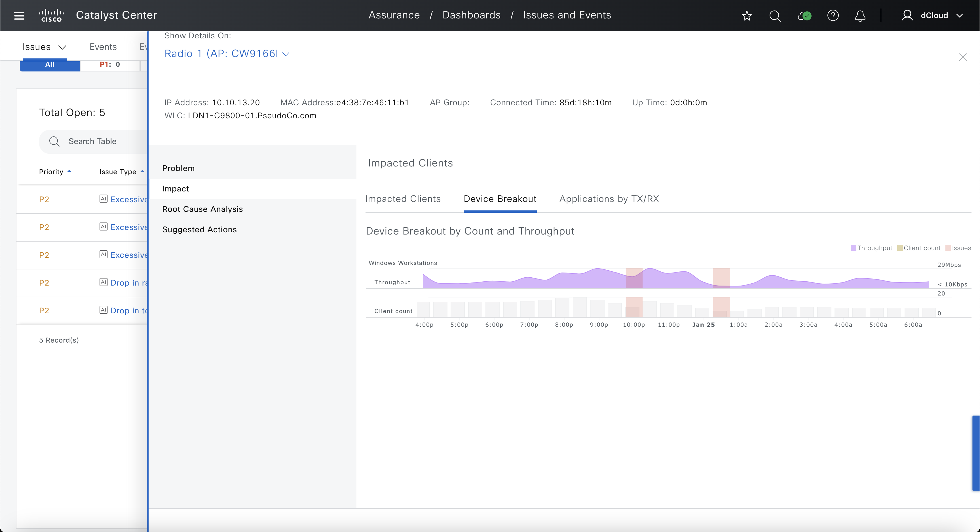Switch to the Events tab
The height and width of the screenshot is (532, 980).
click(103, 47)
